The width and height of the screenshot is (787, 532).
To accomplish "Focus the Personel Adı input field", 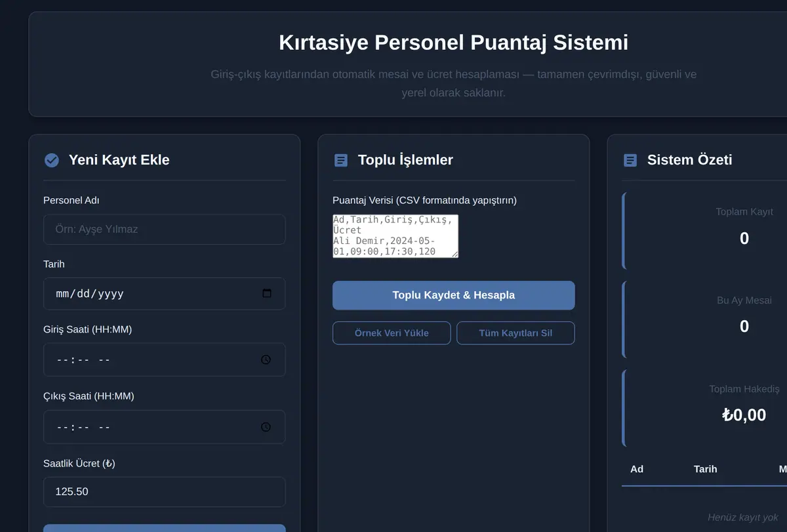I will pyautogui.click(x=165, y=230).
